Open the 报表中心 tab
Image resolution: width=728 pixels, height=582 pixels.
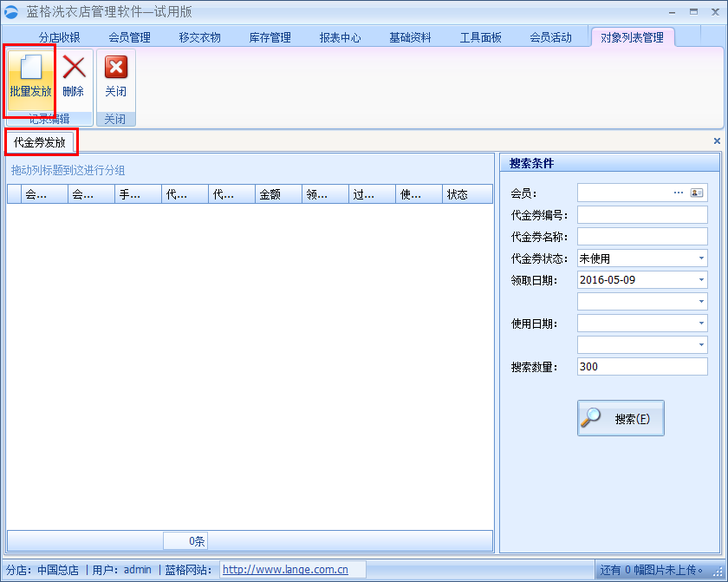340,37
